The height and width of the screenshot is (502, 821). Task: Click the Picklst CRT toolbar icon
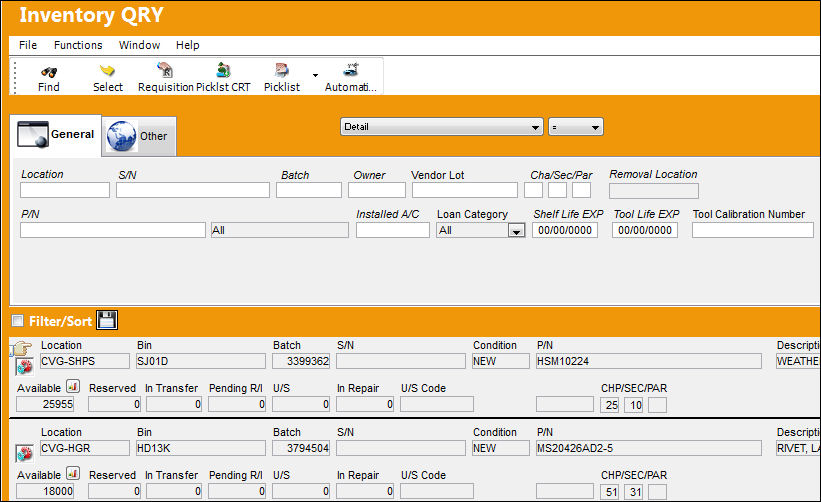click(224, 70)
